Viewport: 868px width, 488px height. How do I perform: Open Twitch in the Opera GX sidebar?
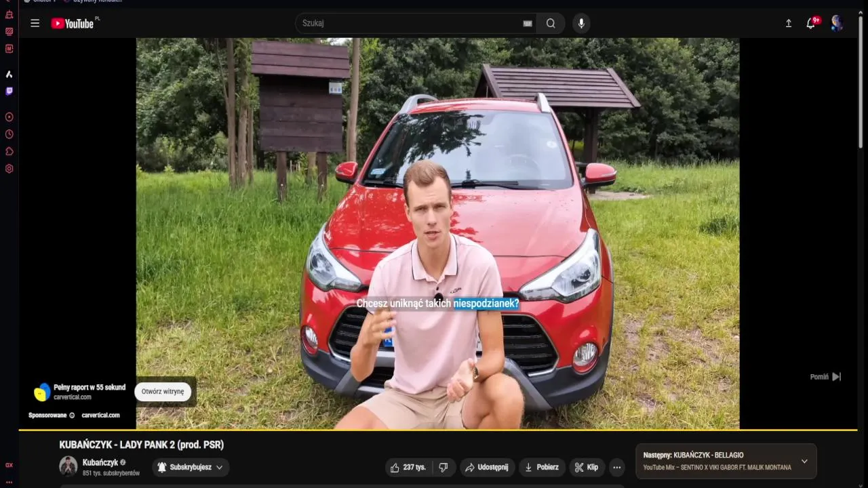click(x=9, y=91)
